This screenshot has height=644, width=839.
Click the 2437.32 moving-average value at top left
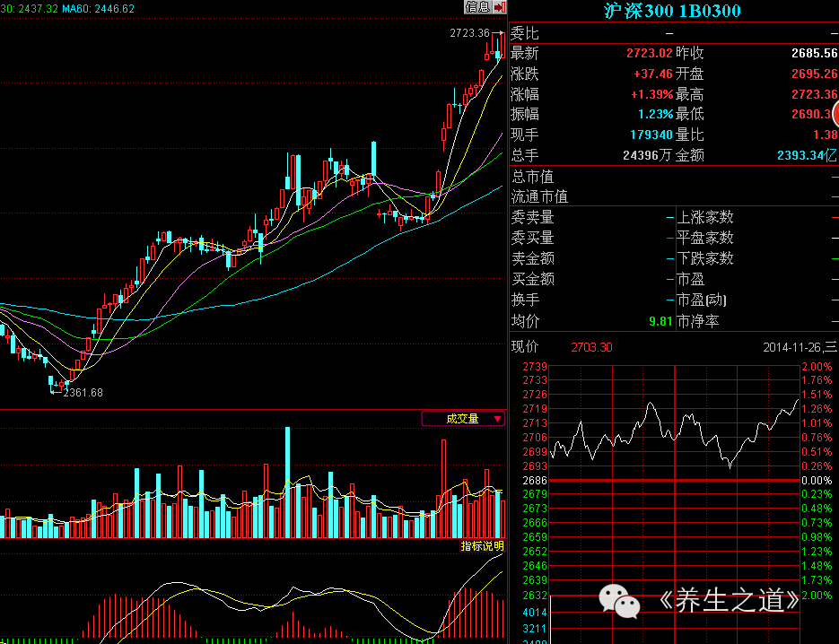38,9
